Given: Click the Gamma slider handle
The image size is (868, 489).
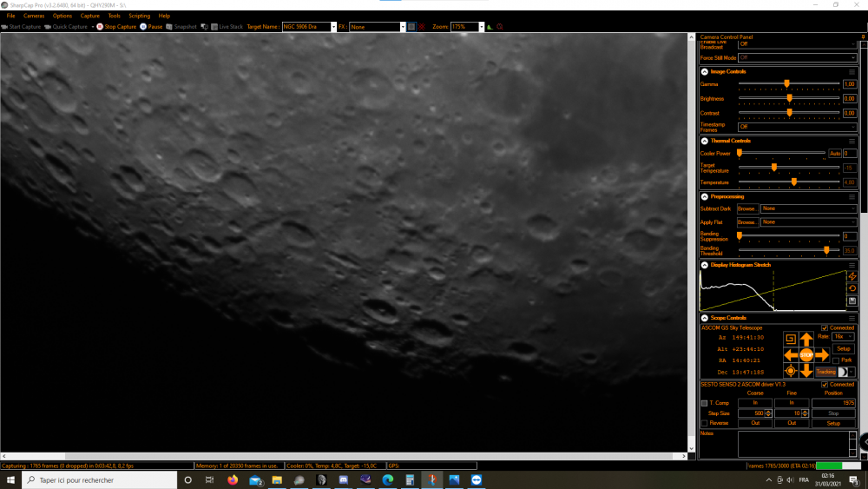Looking at the screenshot, I should click(x=786, y=84).
